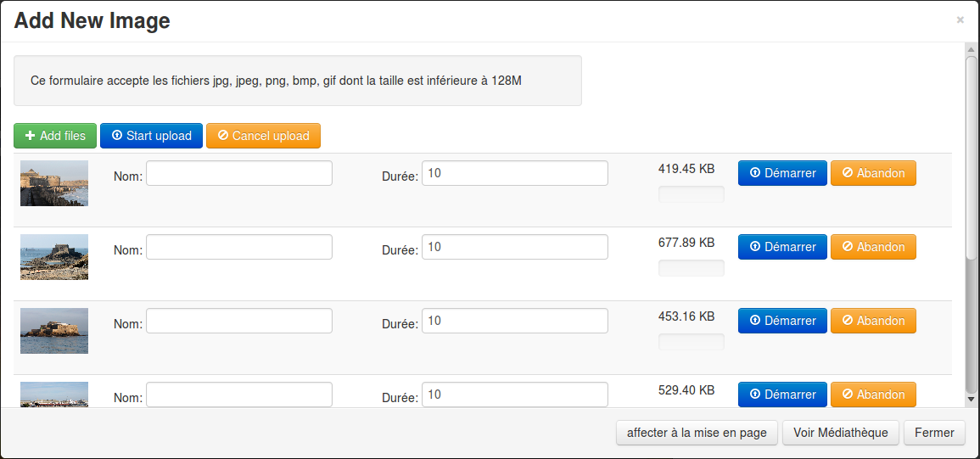This screenshot has height=459, width=980.
Task: Click Démarrer on the 453.16 KB row
Action: tap(782, 321)
